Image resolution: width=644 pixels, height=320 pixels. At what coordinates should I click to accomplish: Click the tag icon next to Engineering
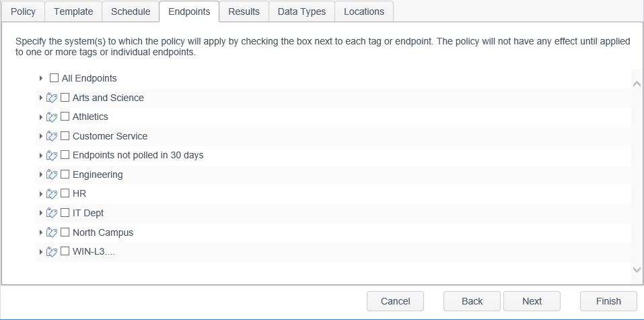(x=52, y=174)
